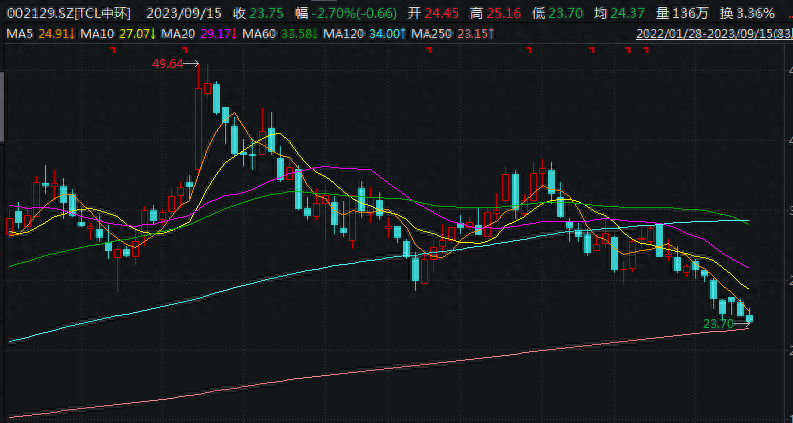Click the low price 低 23.70 in header
Viewport: 793px width, 423px height.
tap(558, 13)
